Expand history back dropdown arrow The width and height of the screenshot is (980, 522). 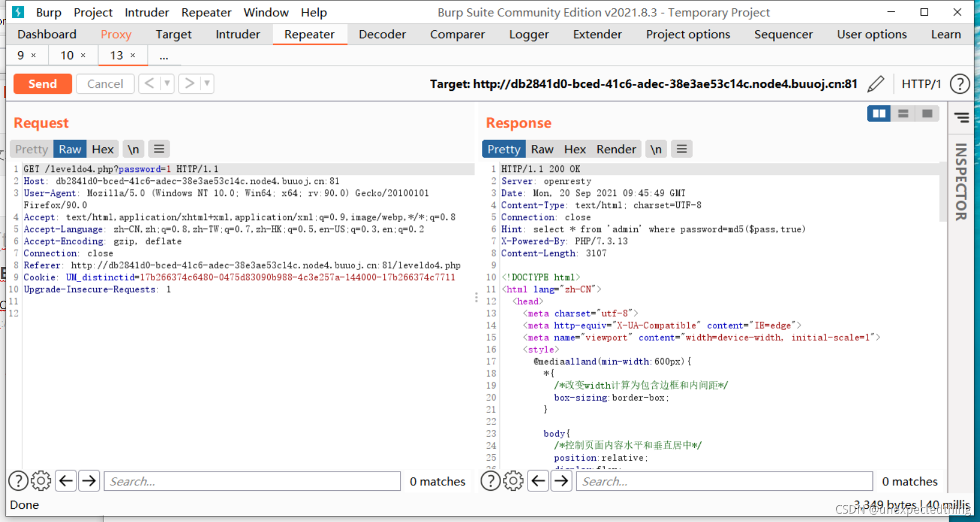[167, 84]
